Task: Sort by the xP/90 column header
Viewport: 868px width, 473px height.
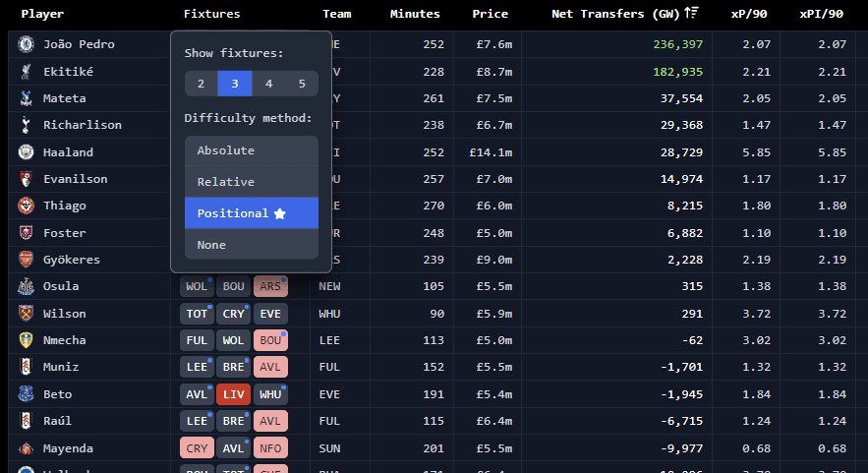Action: click(x=749, y=14)
